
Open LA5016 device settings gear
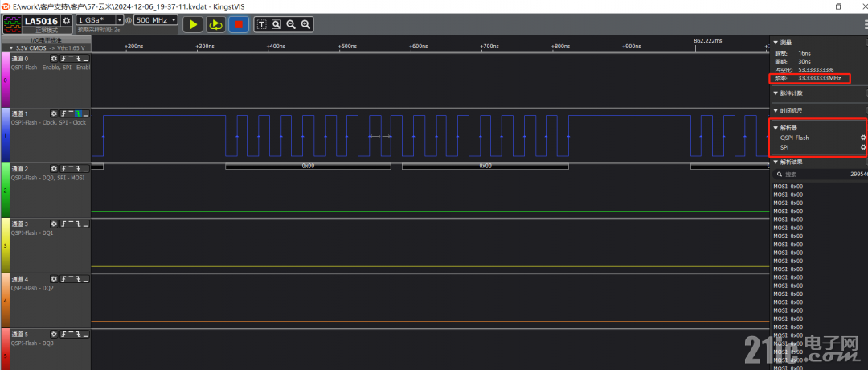(x=67, y=20)
